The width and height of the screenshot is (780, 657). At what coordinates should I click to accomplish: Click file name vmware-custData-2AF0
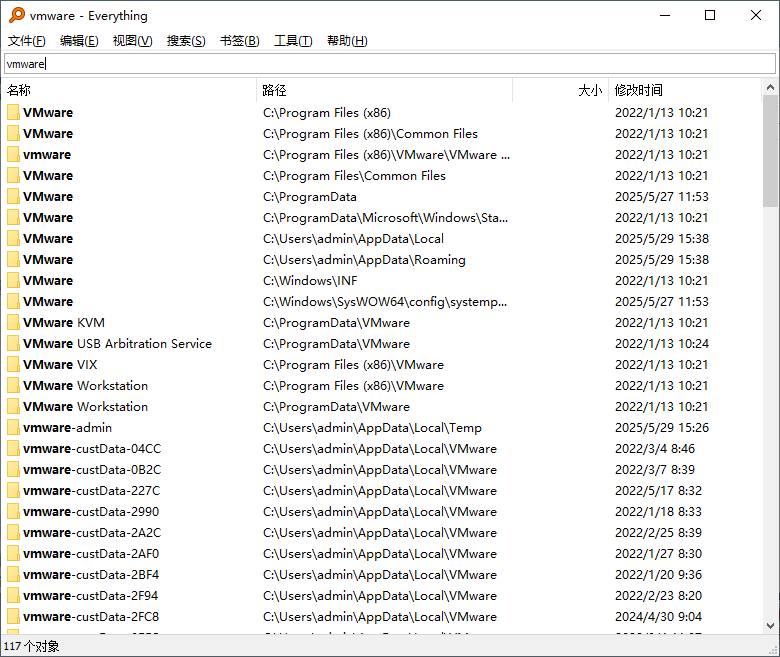point(91,554)
